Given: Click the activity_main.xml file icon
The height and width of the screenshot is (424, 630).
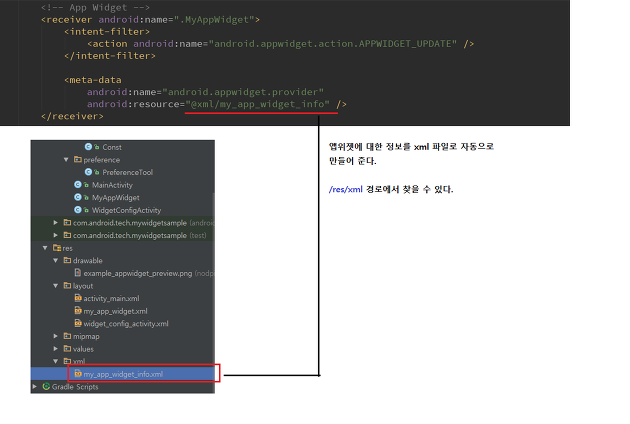Looking at the screenshot, I should pyautogui.click(x=78, y=298).
